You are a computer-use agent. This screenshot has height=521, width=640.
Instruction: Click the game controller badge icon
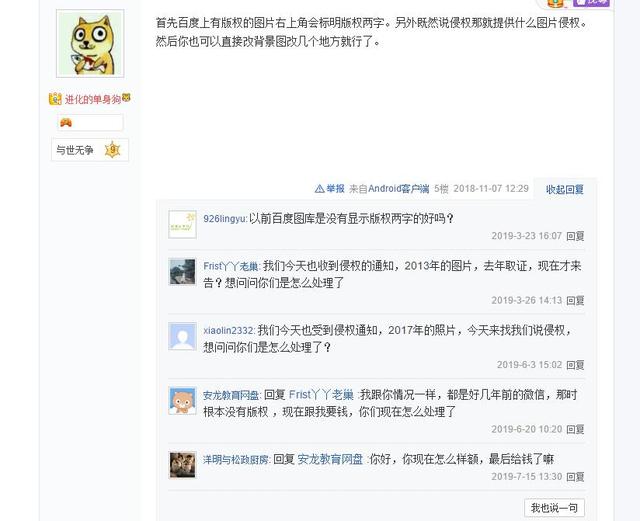(x=66, y=122)
